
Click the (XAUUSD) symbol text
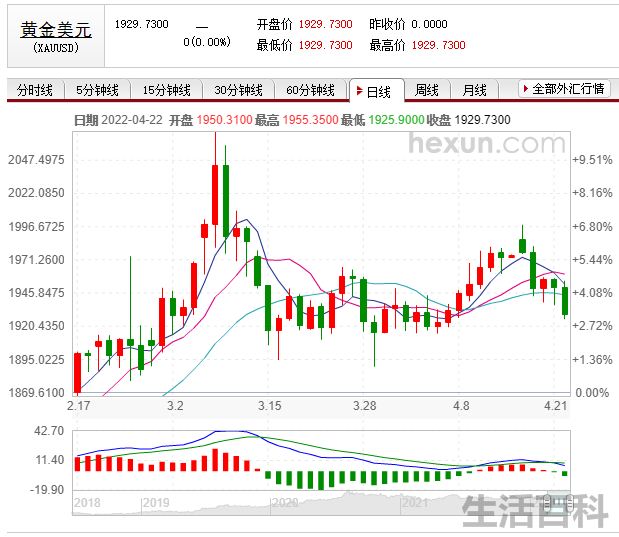point(56,48)
